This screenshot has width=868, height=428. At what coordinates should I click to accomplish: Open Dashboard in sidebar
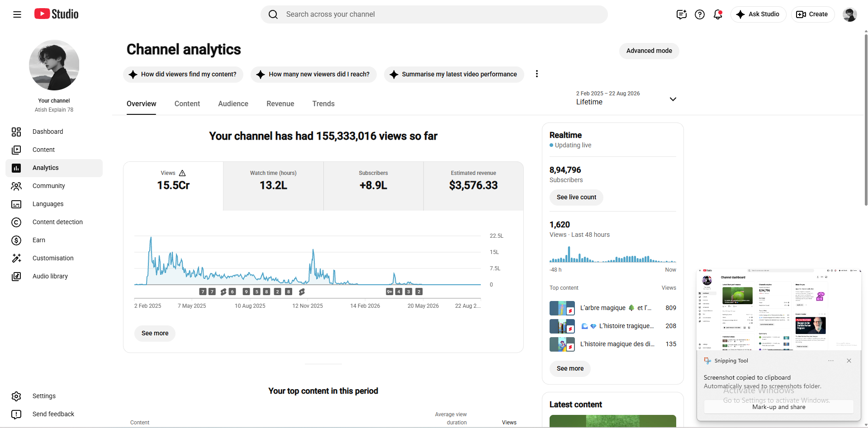click(54, 132)
